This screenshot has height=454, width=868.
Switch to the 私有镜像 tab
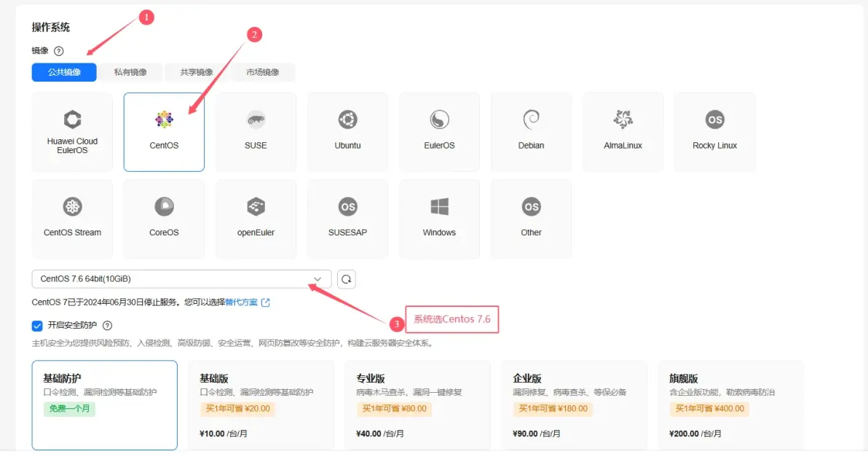[130, 72]
